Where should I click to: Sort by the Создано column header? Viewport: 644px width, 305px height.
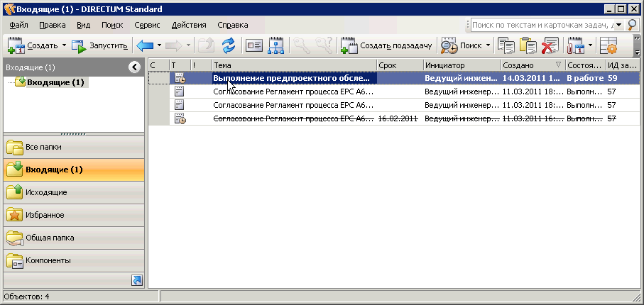point(533,65)
